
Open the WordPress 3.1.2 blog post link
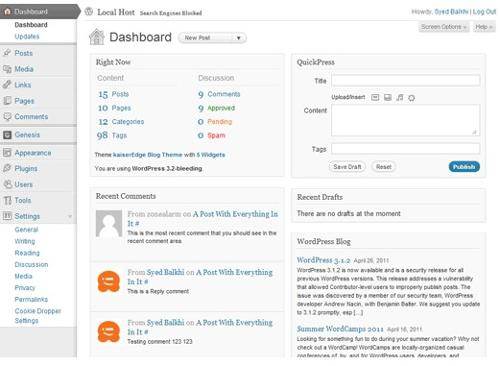(x=323, y=260)
